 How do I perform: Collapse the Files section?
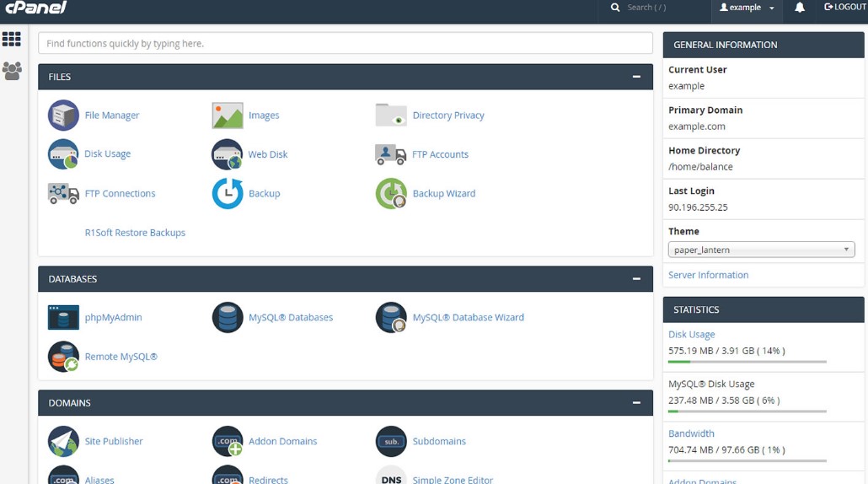[636, 77]
